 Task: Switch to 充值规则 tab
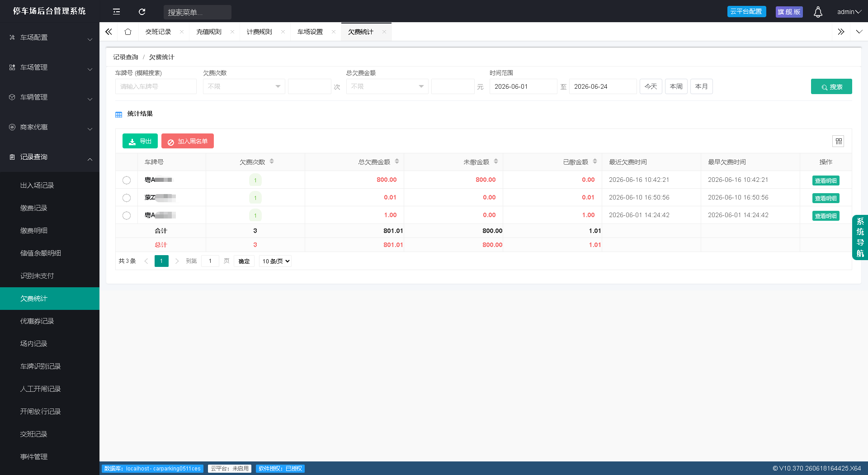(x=209, y=32)
